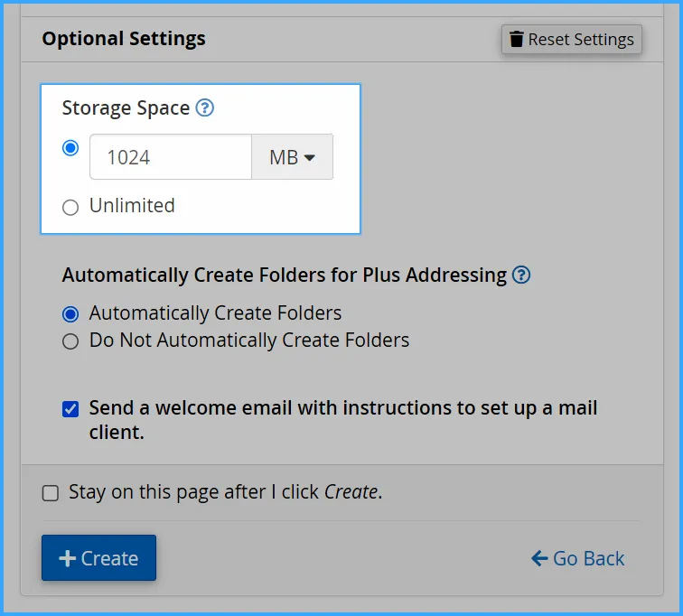Image resolution: width=683 pixels, height=616 pixels.
Task: Click the Do Not Automatically Create Folders label
Action: [x=249, y=341]
